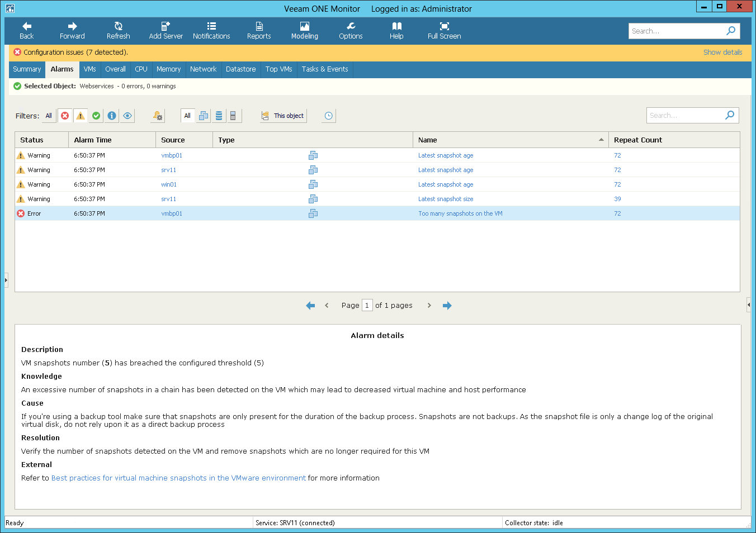Go Back using the toolbar arrow
Viewport: 756px width, 533px height.
[x=26, y=31]
